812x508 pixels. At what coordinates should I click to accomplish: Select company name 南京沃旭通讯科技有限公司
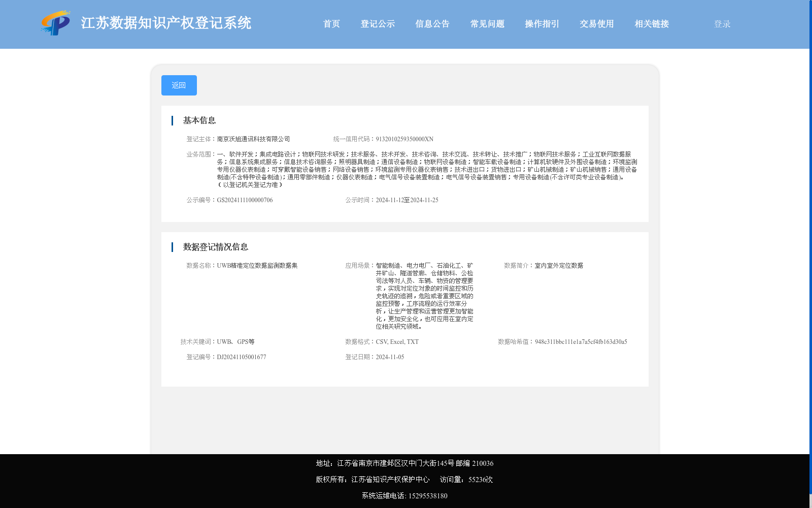[253, 139]
